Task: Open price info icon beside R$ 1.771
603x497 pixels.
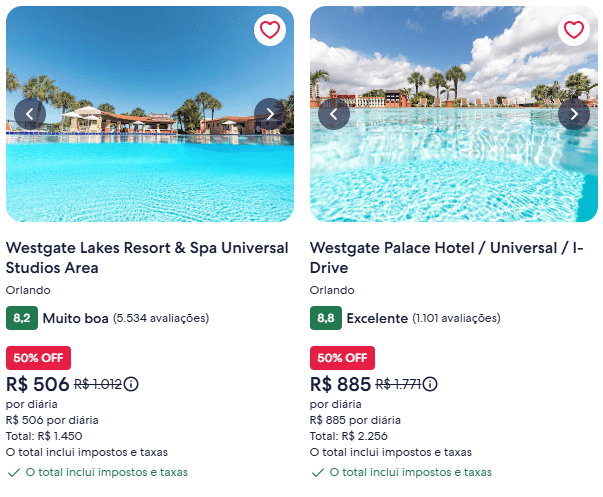Action: tap(430, 384)
